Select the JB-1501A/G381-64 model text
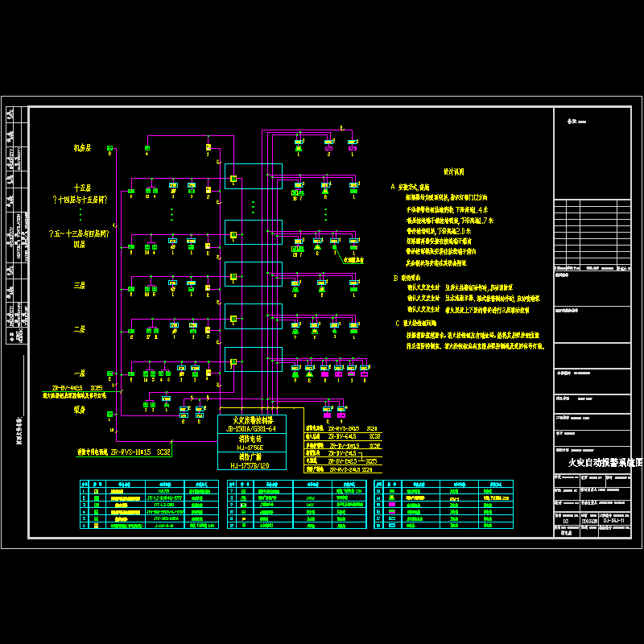 (x=251, y=429)
